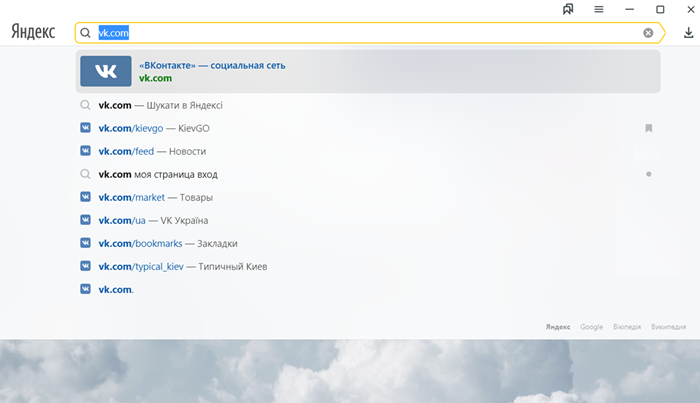700x403 pixels.
Task: Click the gray dot on the 'моя страница вход' row
Action: (649, 174)
